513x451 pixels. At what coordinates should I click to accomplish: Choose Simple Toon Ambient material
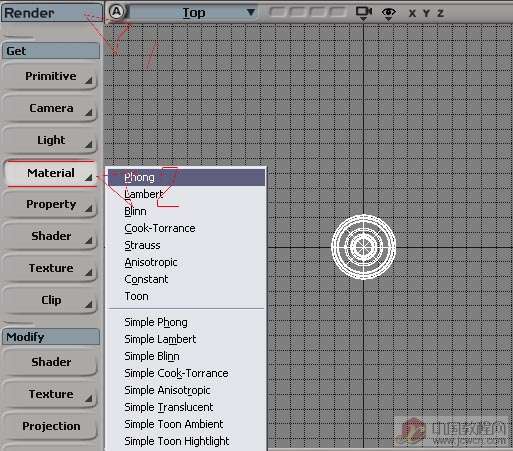click(x=186, y=424)
